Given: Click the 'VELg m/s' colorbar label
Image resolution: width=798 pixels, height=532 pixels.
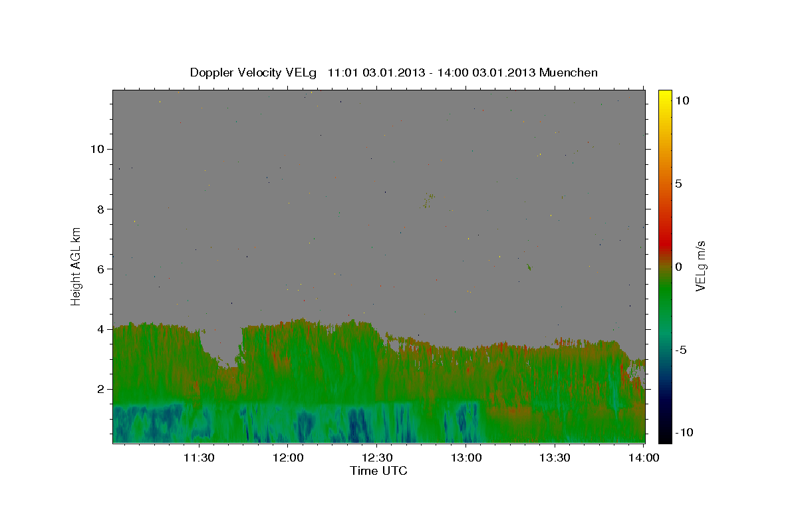Looking at the screenshot, I should tap(700, 265).
